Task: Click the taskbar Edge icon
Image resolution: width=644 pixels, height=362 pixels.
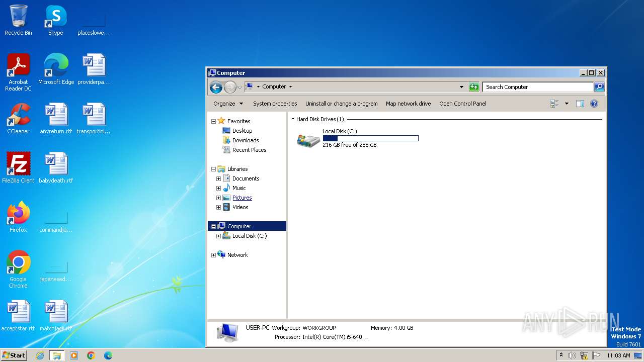Action: coord(108,355)
